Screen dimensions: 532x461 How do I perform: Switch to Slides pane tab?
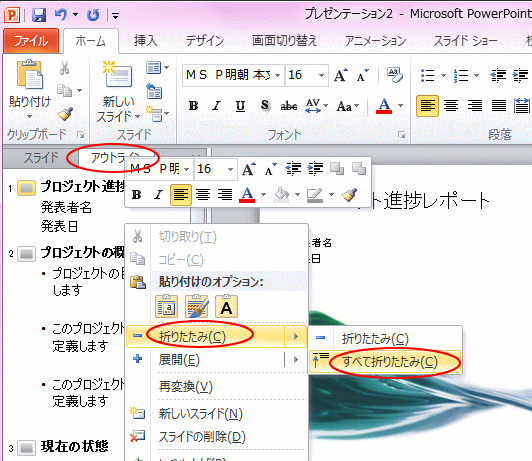pos(41,157)
